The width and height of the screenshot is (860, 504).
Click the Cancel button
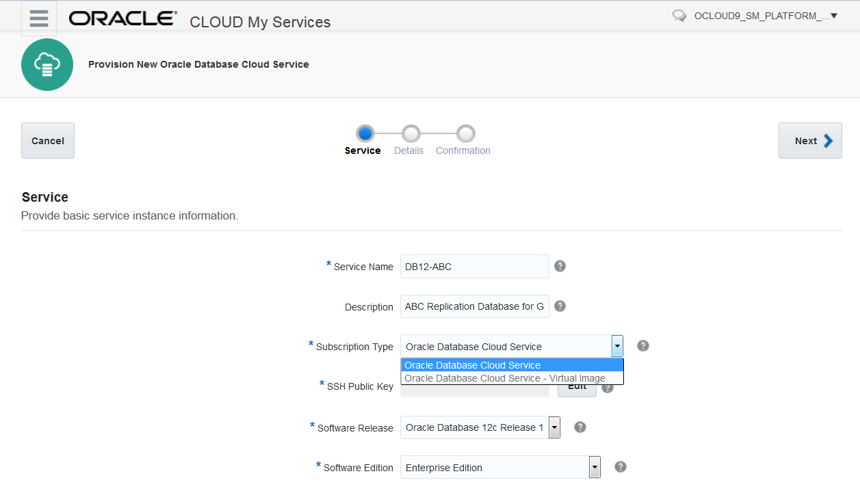pyautogui.click(x=48, y=141)
